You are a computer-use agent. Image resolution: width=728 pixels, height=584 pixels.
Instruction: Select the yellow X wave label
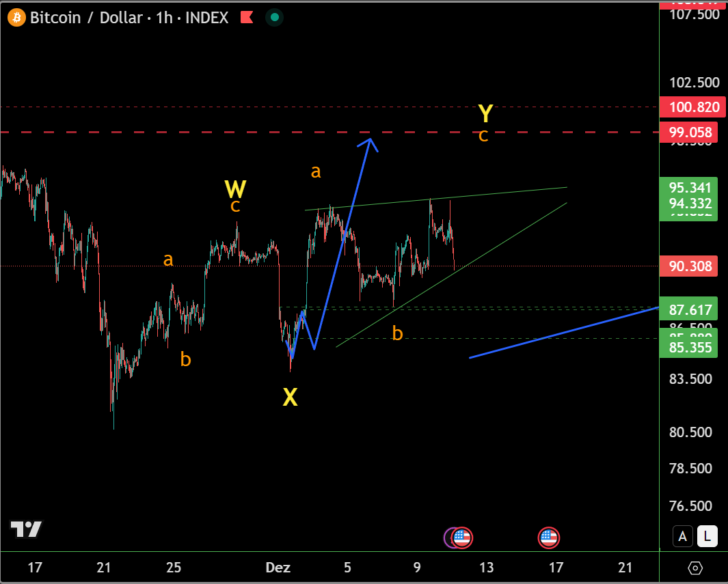291,397
